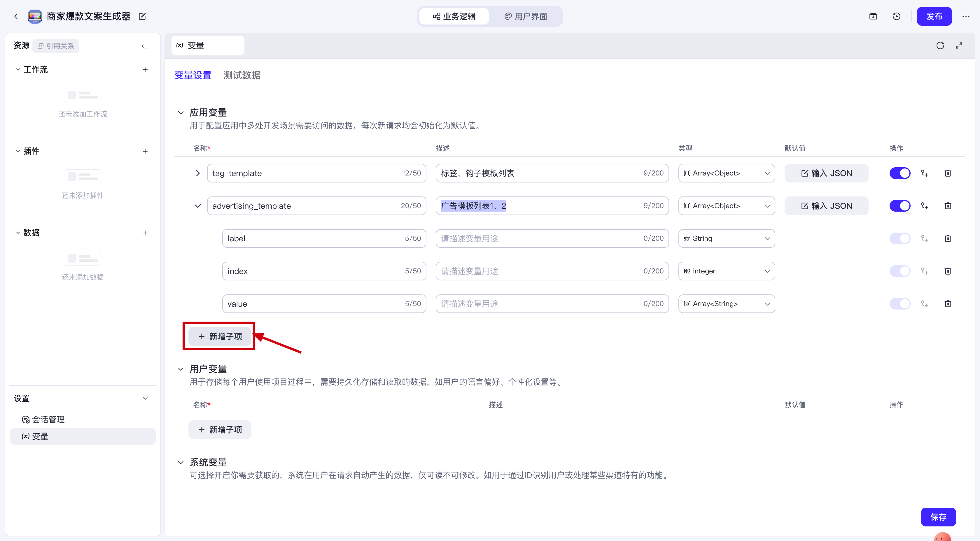
Task: Click the 发布 publish button
Action: click(x=934, y=16)
